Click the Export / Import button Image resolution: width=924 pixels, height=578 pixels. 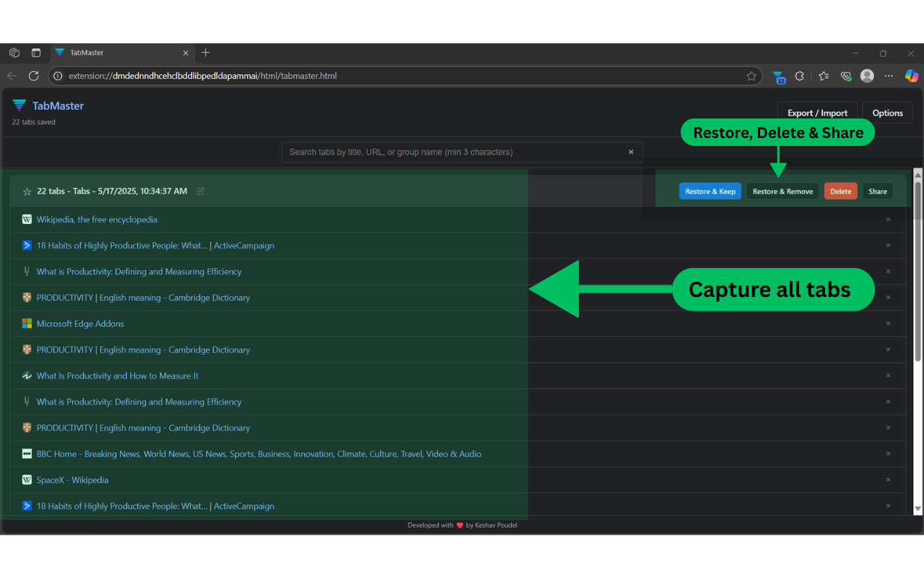[x=817, y=113]
